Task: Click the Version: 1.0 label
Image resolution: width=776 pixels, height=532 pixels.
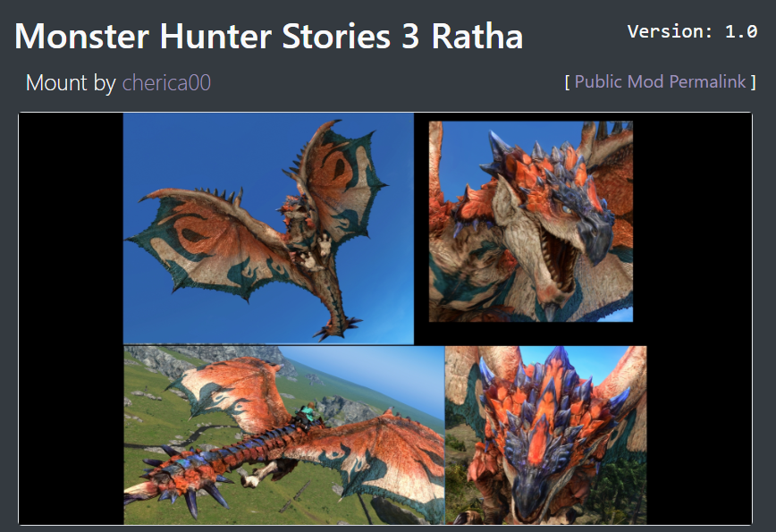Action: click(x=692, y=31)
